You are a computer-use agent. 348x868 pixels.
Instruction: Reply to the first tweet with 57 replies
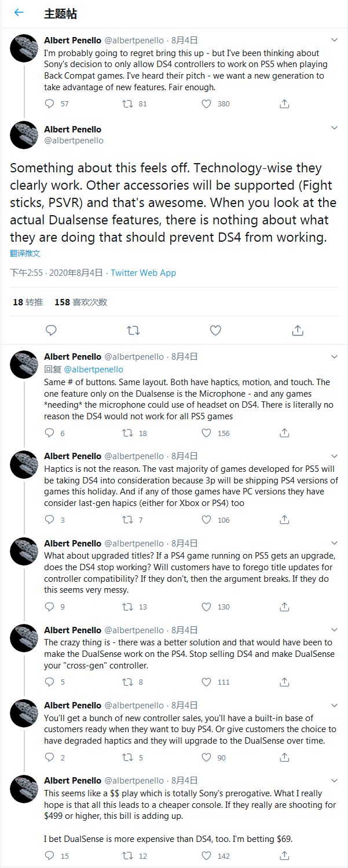(x=50, y=104)
